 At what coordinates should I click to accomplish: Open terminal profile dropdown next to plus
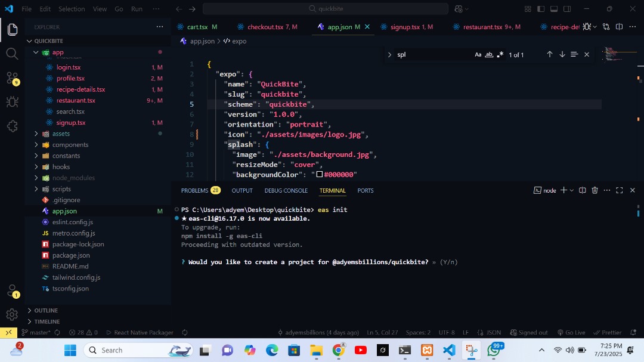[x=570, y=190]
